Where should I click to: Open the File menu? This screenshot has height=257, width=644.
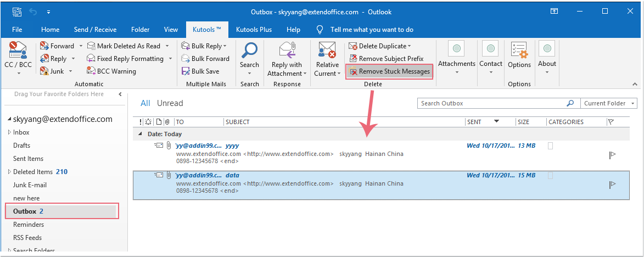[17, 30]
